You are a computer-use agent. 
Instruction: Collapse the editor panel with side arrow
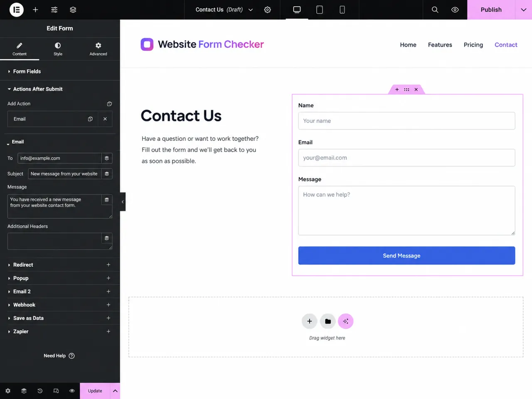pos(123,202)
